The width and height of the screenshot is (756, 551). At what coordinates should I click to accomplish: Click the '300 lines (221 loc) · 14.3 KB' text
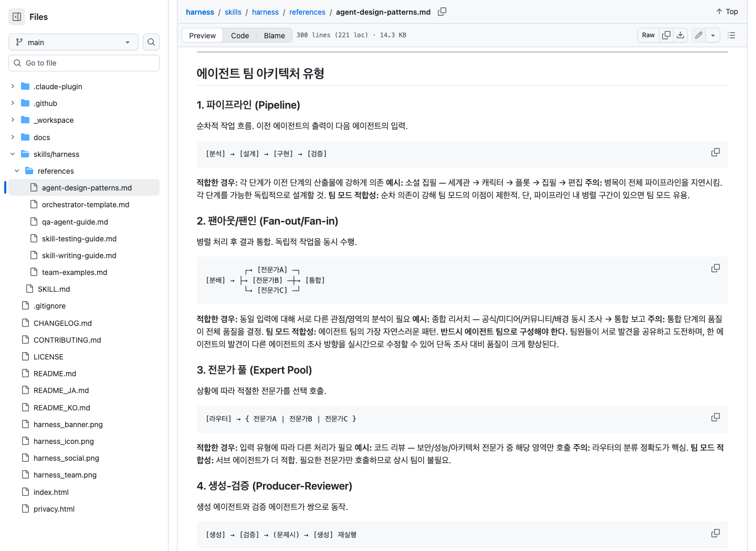[351, 35]
